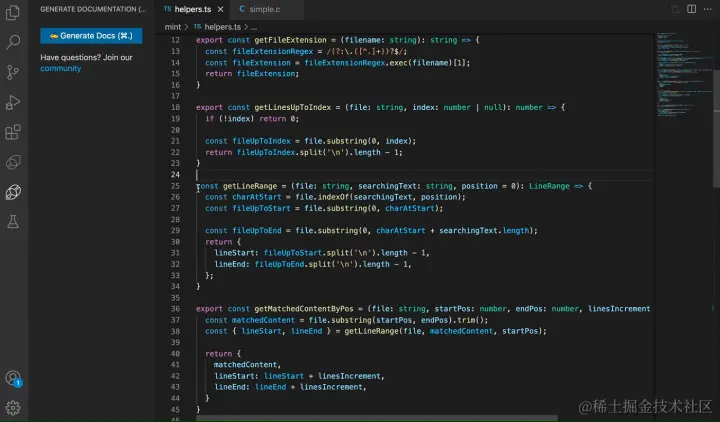Open the Manage gear settings icon

coord(13,408)
